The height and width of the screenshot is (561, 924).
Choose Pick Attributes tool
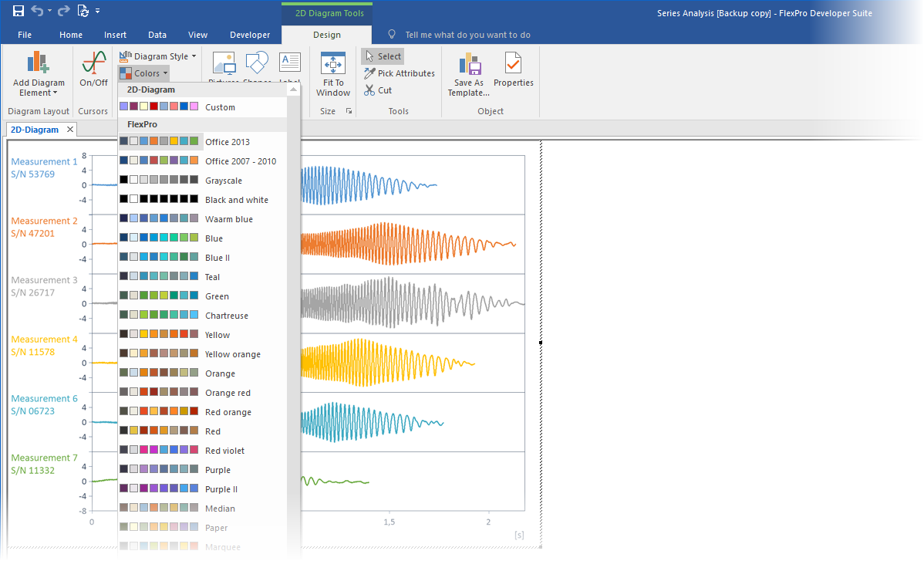click(400, 73)
